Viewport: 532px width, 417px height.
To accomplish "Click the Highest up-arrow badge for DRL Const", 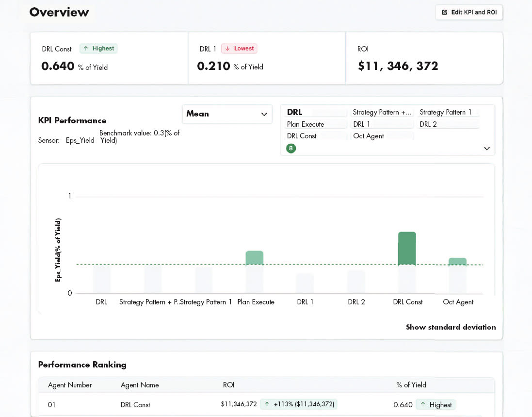I will pyautogui.click(x=99, y=49).
